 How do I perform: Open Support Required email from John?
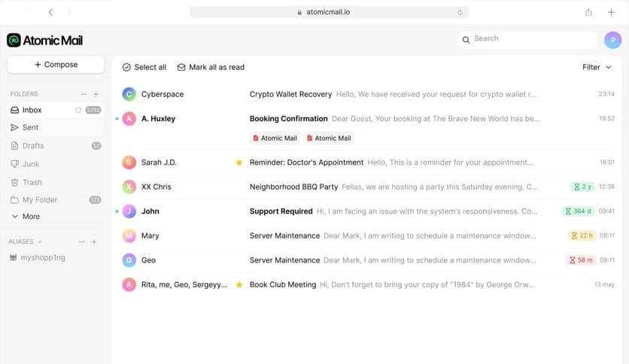tap(367, 211)
